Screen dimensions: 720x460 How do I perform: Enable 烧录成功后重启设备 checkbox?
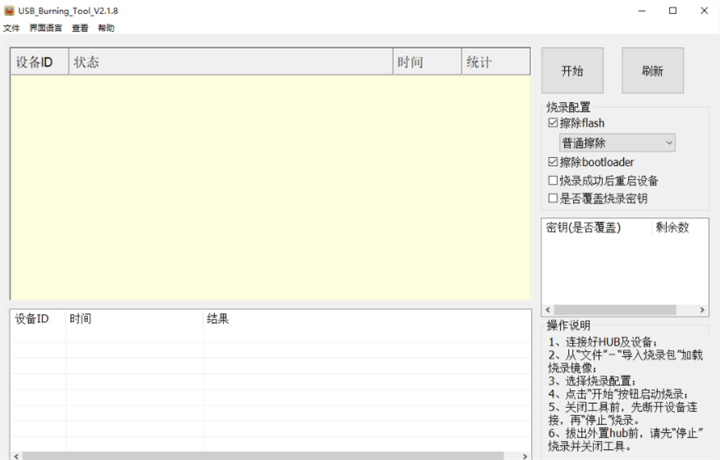click(x=553, y=180)
